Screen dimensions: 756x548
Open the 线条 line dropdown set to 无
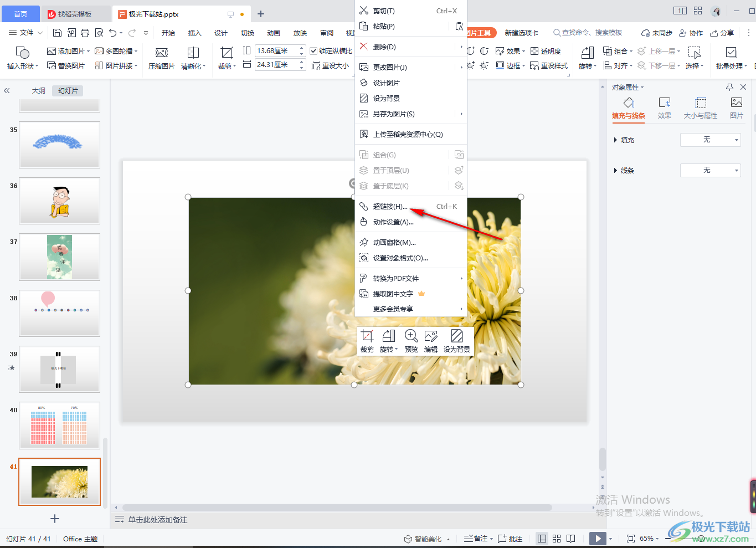[x=710, y=170]
